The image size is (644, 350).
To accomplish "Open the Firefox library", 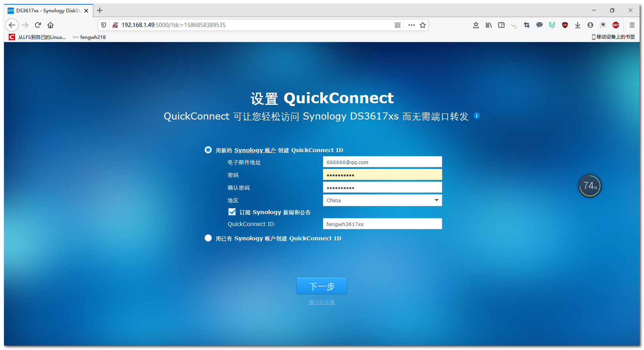I will click(489, 25).
